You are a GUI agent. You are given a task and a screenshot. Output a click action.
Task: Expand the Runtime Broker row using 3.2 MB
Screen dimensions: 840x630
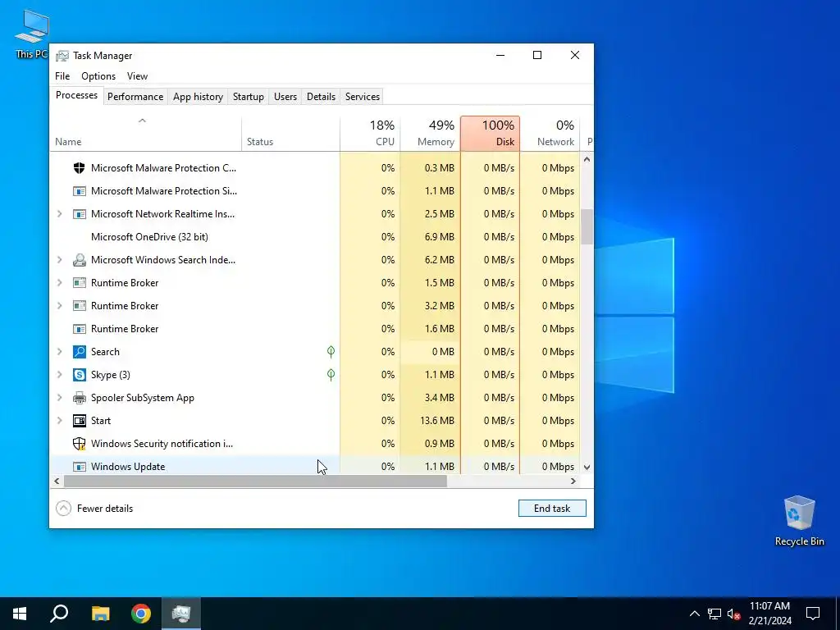tap(59, 306)
